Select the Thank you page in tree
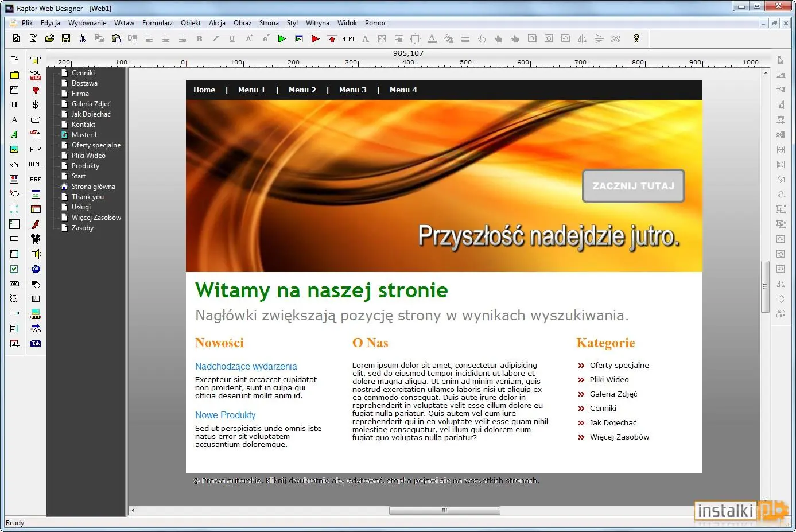The height and width of the screenshot is (532, 796). [x=88, y=197]
